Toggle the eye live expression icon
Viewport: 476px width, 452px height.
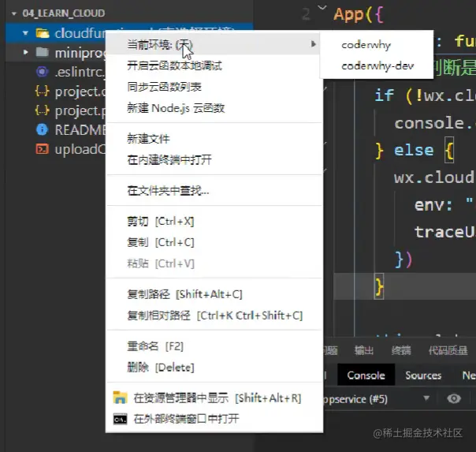(x=453, y=398)
